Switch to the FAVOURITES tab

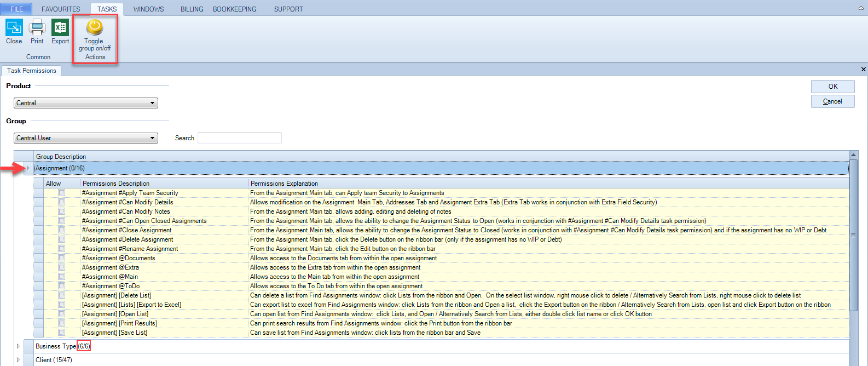point(61,9)
